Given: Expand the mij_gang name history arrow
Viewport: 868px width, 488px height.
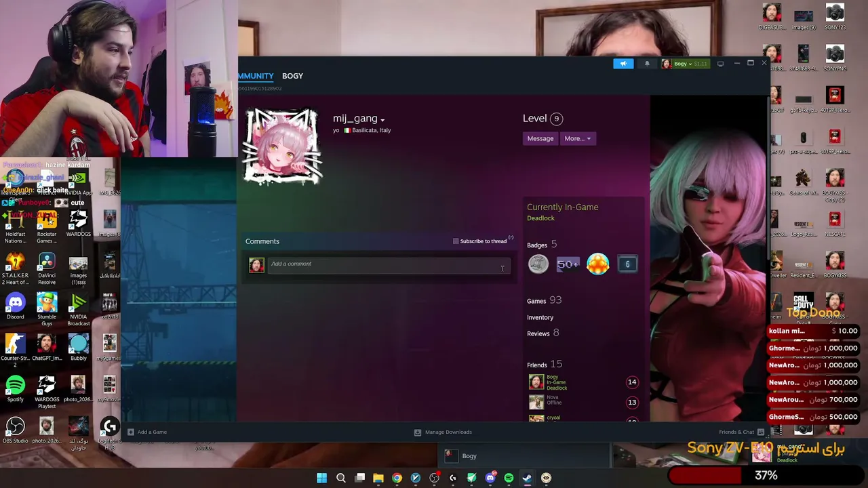Looking at the screenshot, I should pyautogui.click(x=382, y=121).
